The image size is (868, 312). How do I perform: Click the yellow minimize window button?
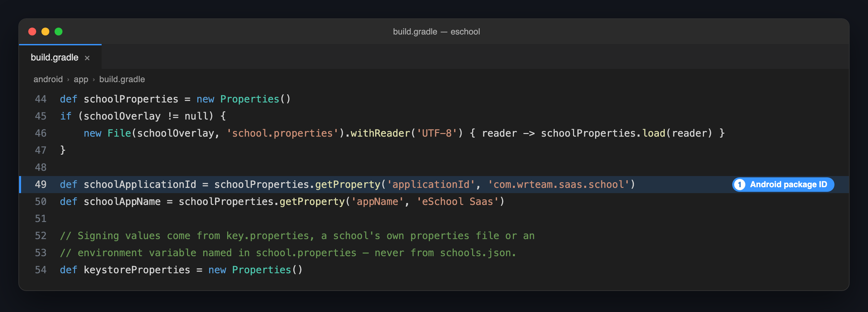pyautogui.click(x=45, y=32)
